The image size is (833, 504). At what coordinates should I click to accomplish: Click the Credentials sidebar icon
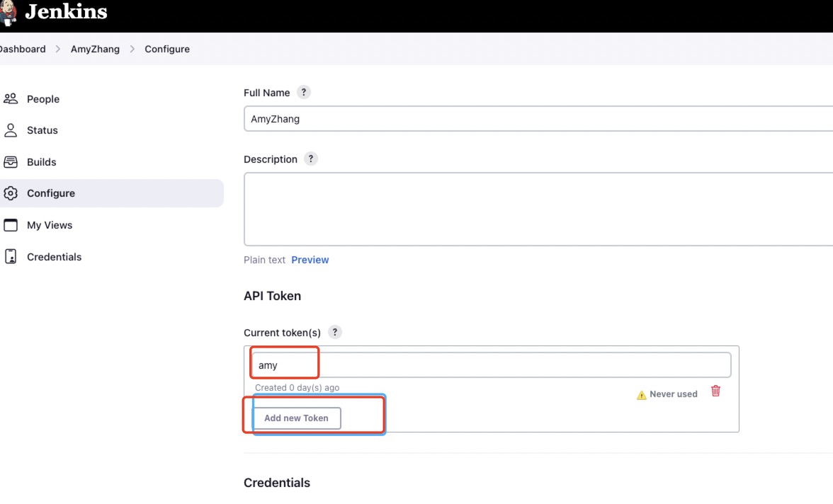coord(11,257)
